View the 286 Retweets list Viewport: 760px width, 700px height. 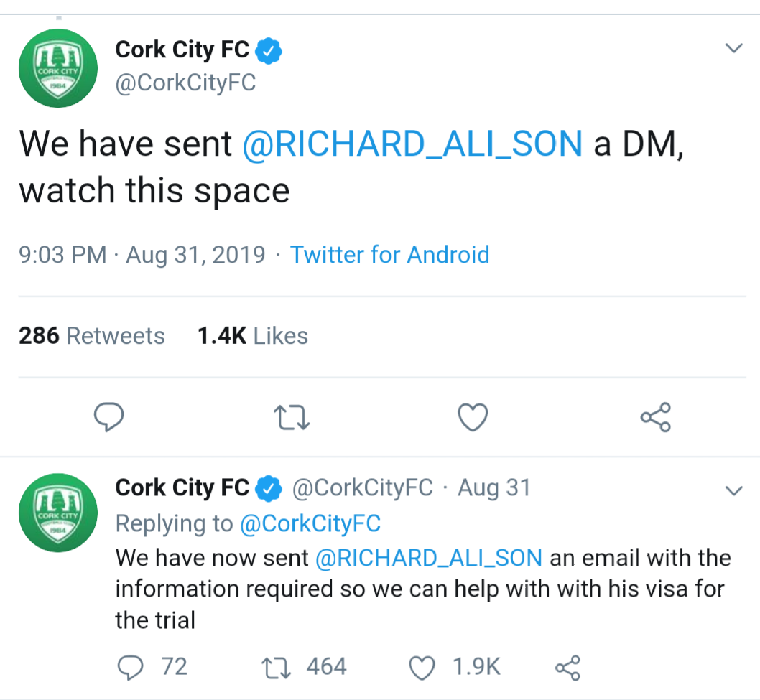pos(92,336)
